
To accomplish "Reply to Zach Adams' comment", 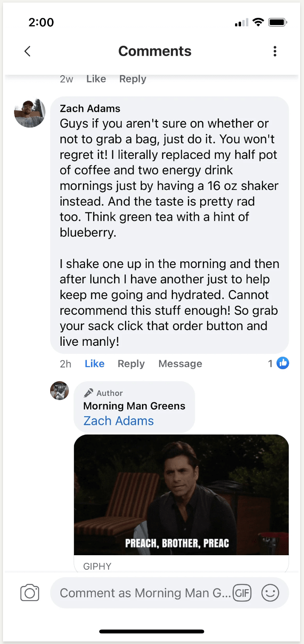I will click(x=131, y=364).
